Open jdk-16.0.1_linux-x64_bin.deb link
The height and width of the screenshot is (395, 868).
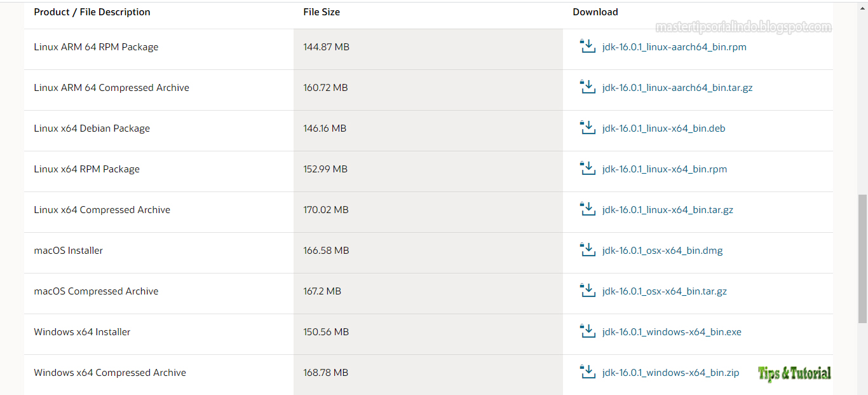[663, 128]
